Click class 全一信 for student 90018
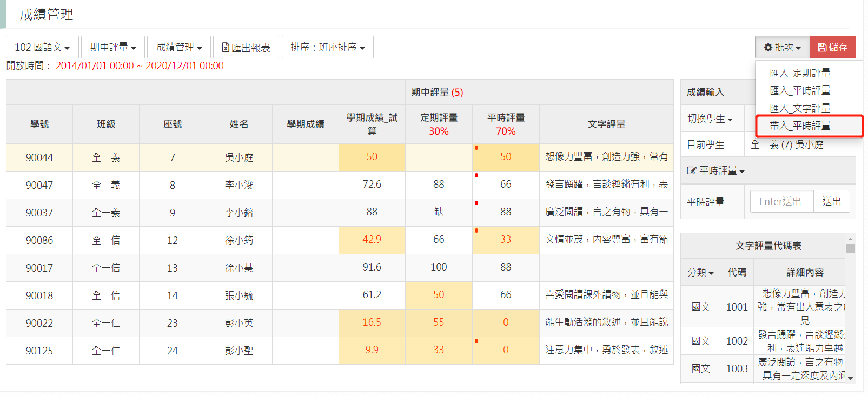The width and height of the screenshot is (868, 395). (x=106, y=295)
